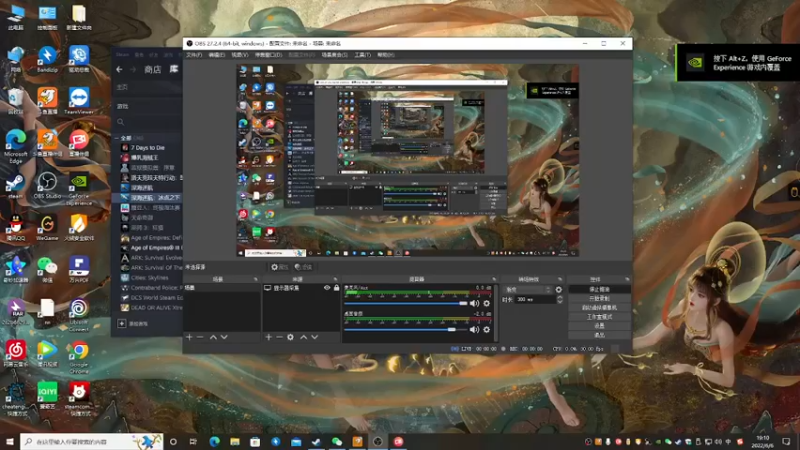The width and height of the screenshot is (800, 450).
Task: Mute the microphone channel speaker icon
Action: [x=474, y=304]
